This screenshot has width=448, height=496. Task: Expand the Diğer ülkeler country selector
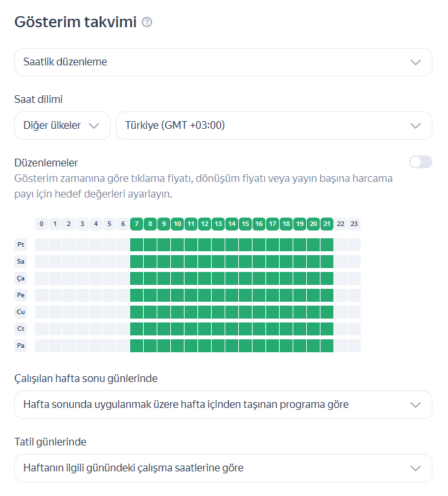click(x=62, y=126)
